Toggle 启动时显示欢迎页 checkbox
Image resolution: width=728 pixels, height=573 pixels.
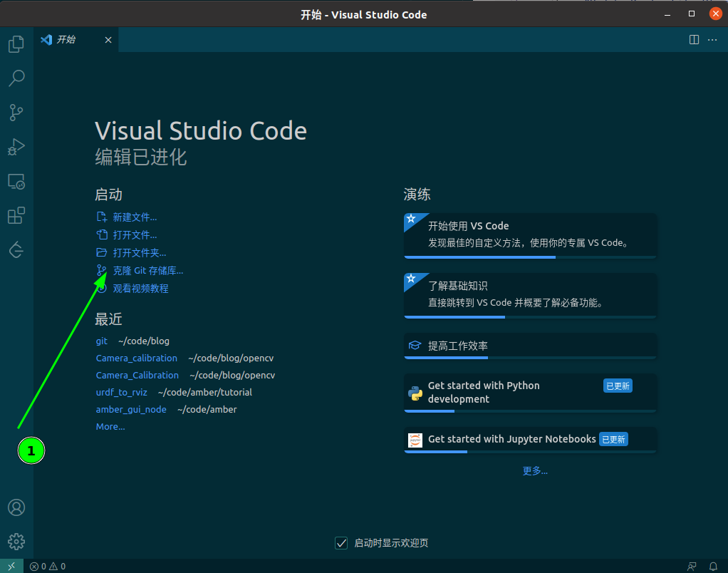tap(341, 543)
